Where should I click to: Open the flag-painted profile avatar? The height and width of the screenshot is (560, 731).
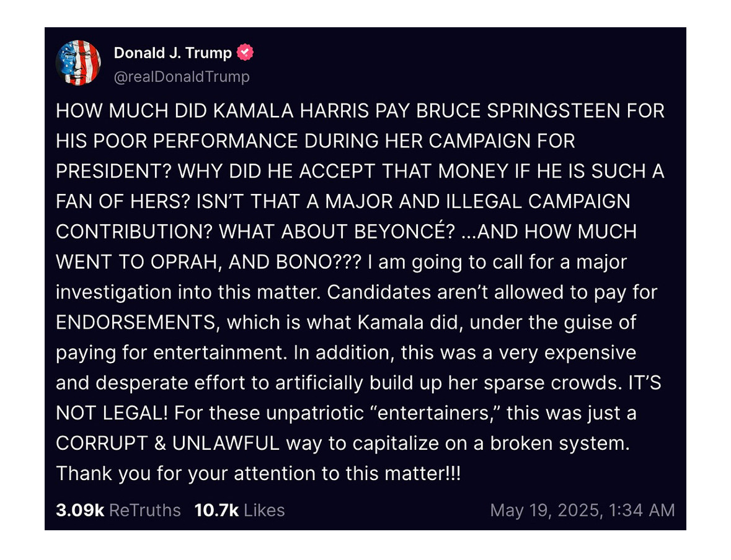[x=78, y=63]
